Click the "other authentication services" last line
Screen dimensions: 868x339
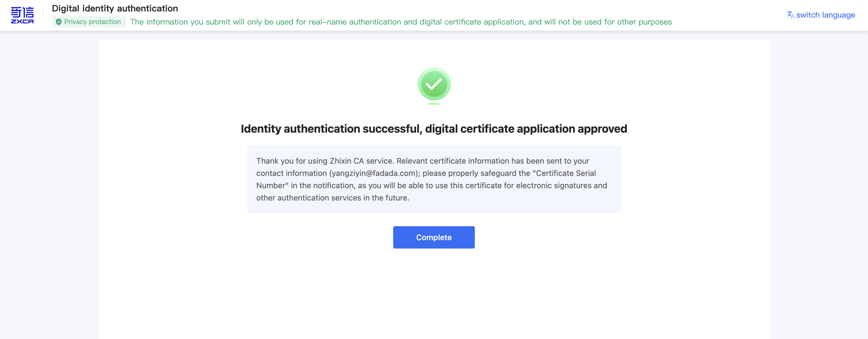332,198
